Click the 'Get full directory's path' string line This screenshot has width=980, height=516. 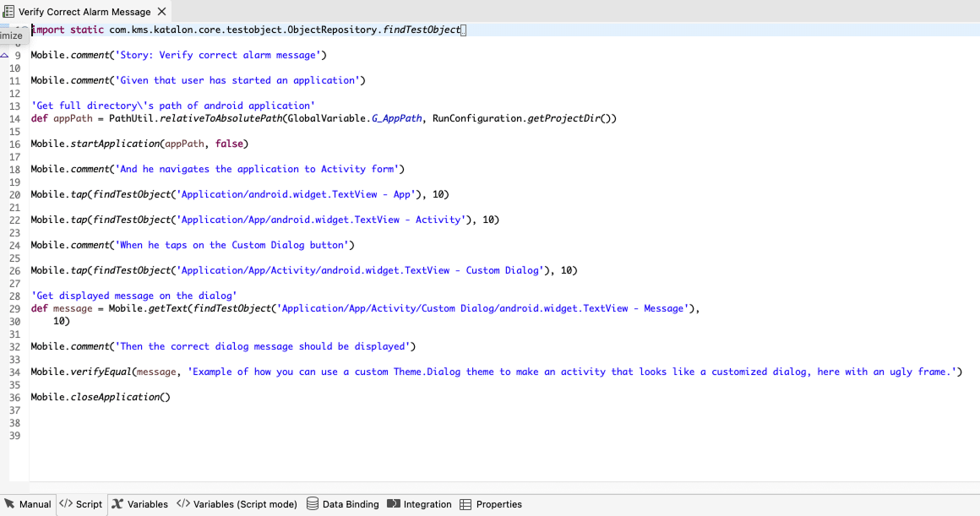click(173, 106)
